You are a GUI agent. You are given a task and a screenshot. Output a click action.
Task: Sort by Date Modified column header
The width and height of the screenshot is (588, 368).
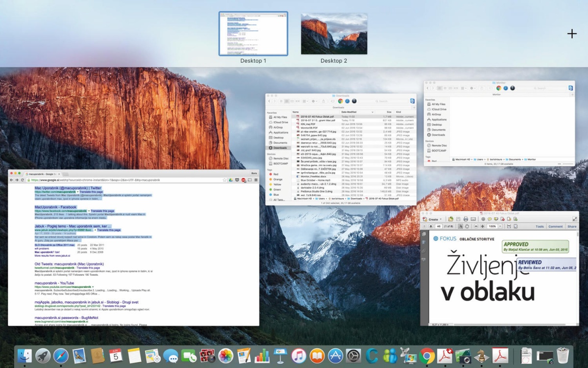(358, 112)
